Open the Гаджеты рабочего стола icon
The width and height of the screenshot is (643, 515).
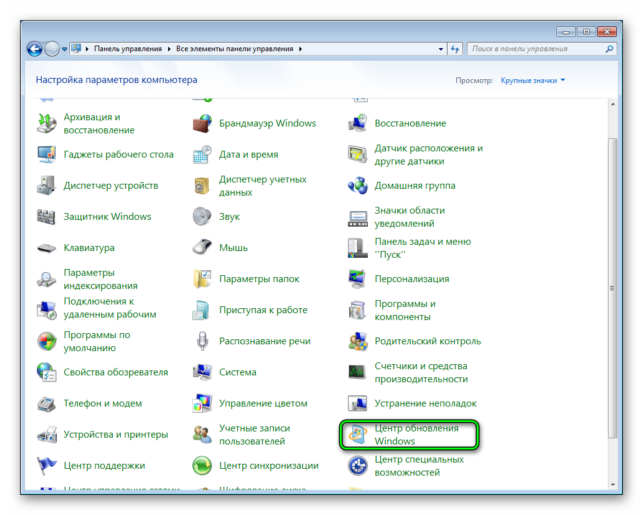[x=46, y=155]
